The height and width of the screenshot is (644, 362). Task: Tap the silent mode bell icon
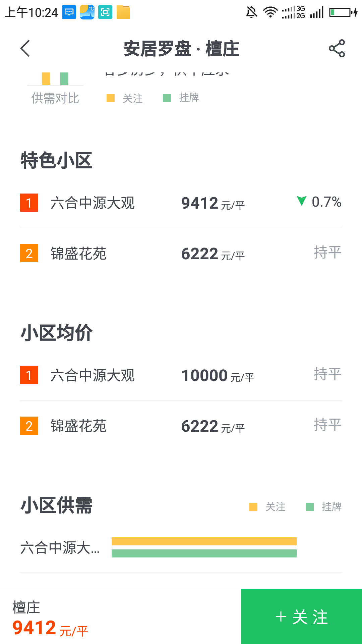pyautogui.click(x=251, y=12)
